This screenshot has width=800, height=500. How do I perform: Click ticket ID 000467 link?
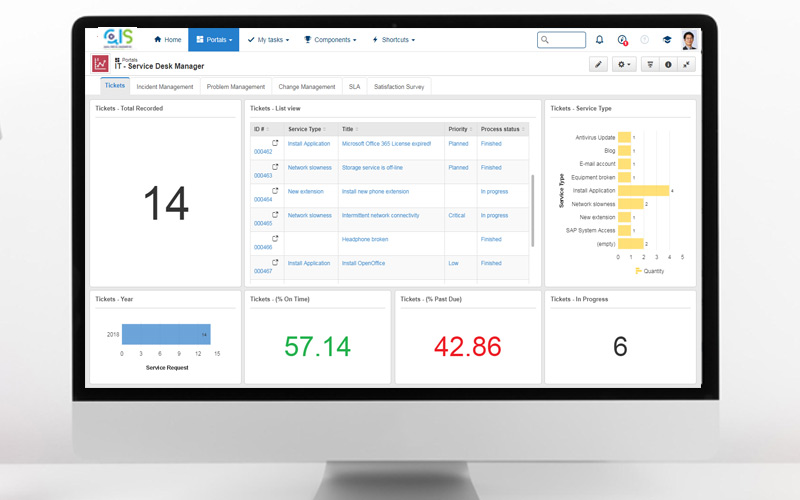263,271
